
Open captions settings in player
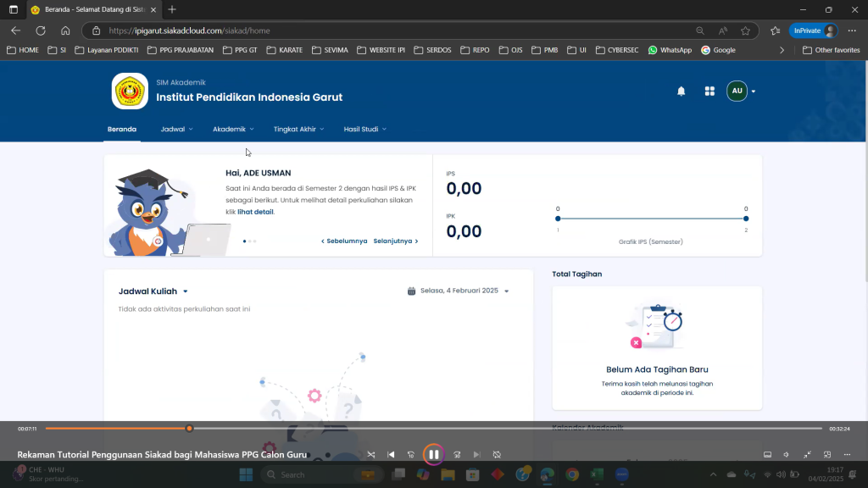click(767, 455)
